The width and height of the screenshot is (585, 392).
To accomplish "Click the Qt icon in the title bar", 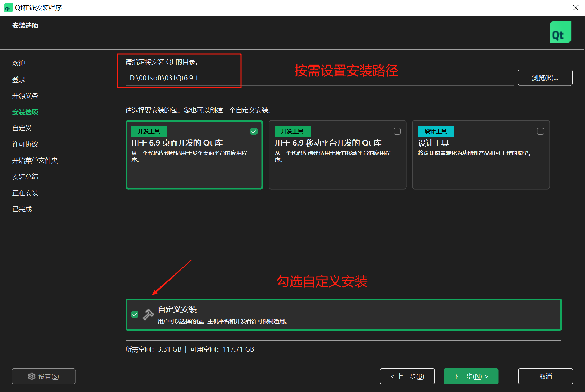I will tap(8, 8).
